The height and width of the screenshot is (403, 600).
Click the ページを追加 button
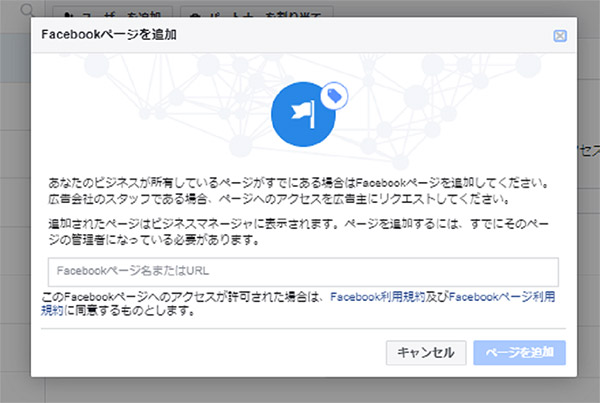click(x=519, y=352)
